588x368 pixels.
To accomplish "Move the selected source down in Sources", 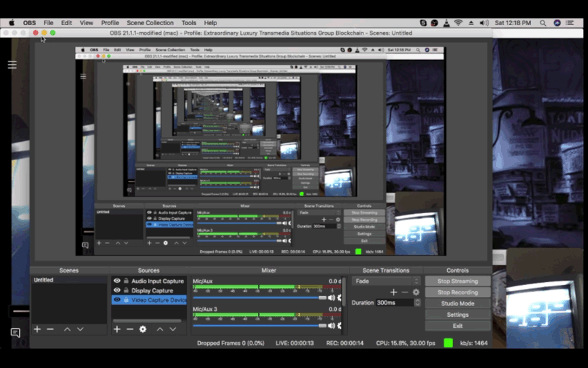I will [x=173, y=329].
